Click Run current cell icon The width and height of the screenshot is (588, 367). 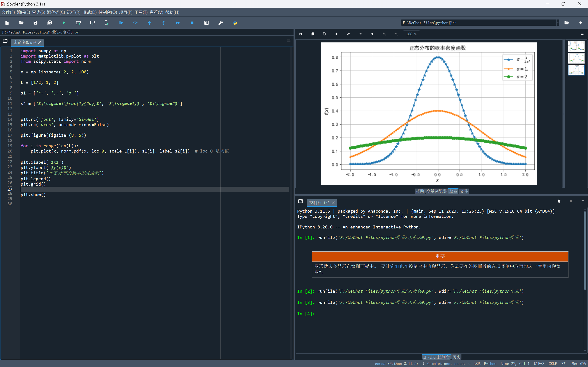[78, 23]
